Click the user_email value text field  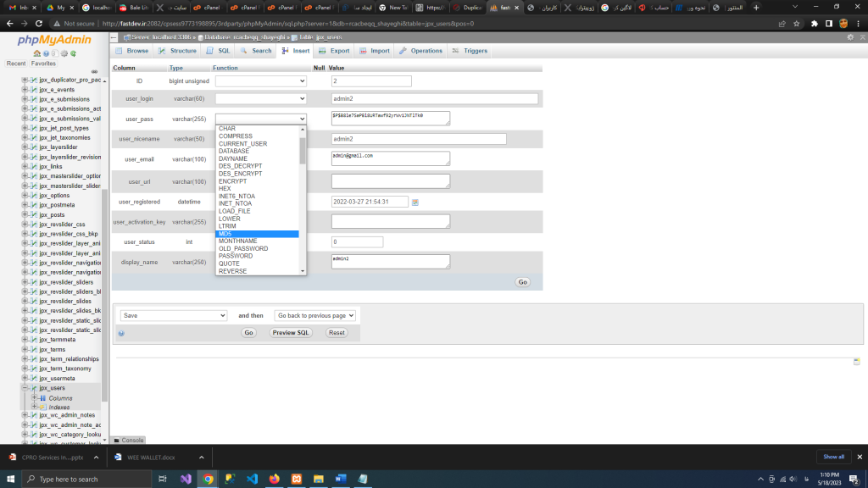click(x=390, y=158)
